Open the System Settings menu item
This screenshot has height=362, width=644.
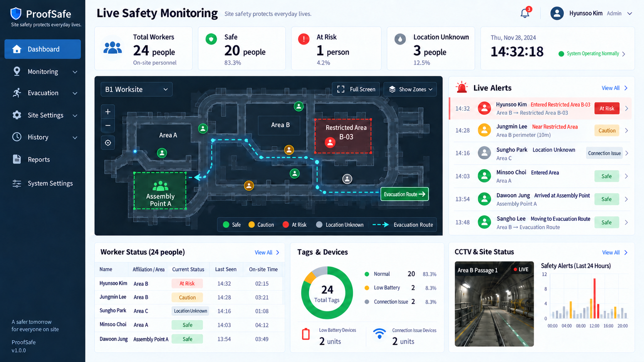[43, 184]
